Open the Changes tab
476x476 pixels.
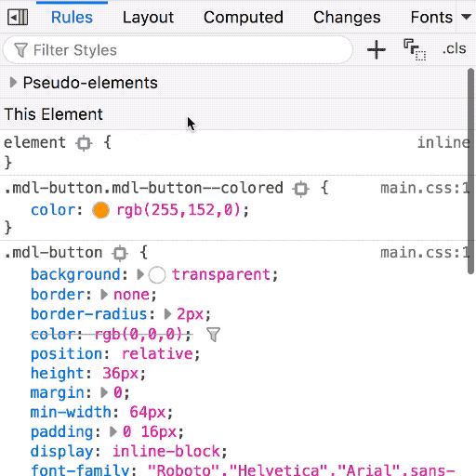coord(347,17)
